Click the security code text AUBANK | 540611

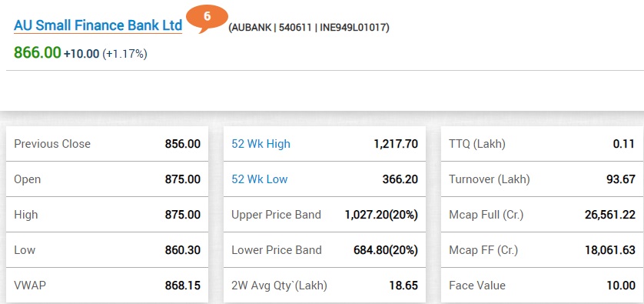[271, 28]
